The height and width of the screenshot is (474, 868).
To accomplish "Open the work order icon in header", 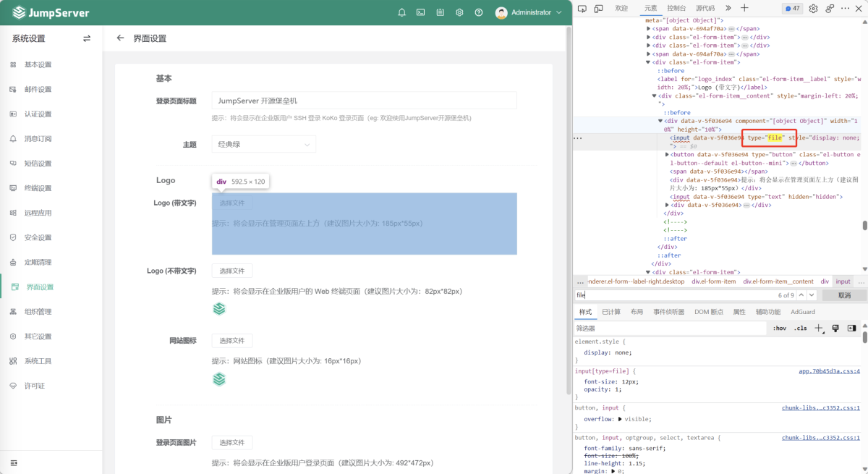I will [441, 12].
